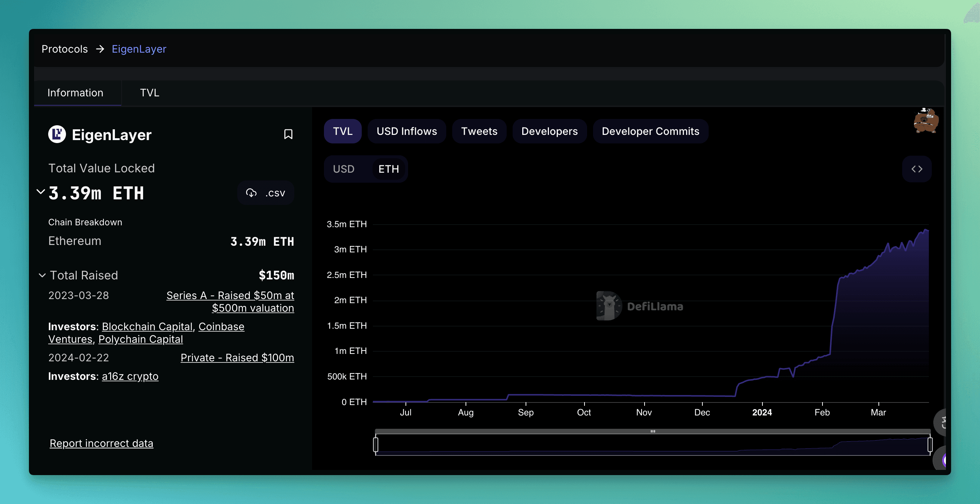Click the Developer Commits button
This screenshot has width=980, height=504.
click(x=650, y=131)
